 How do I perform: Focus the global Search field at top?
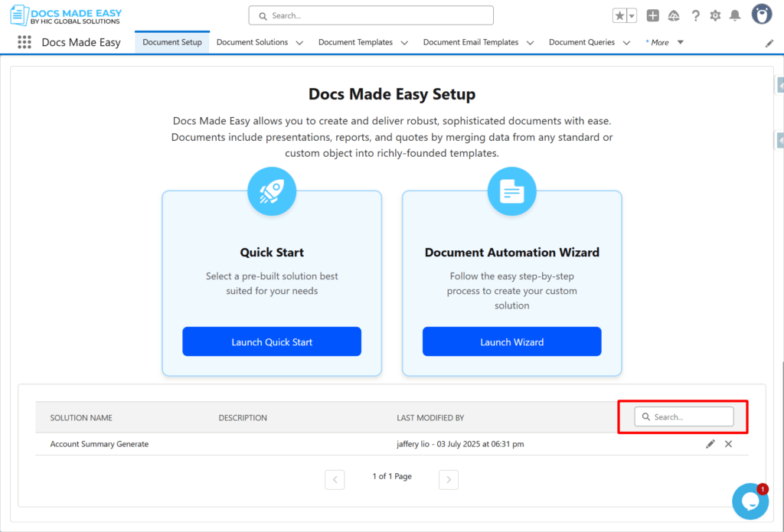tap(371, 15)
